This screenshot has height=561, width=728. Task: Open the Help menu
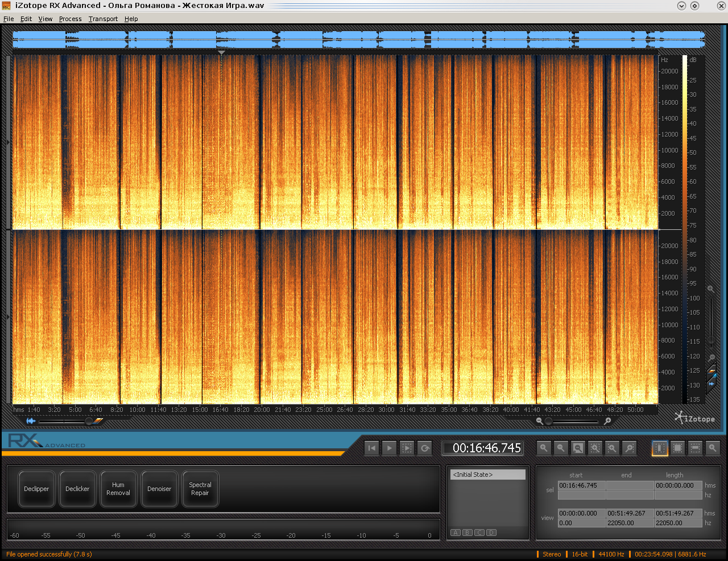click(x=131, y=19)
